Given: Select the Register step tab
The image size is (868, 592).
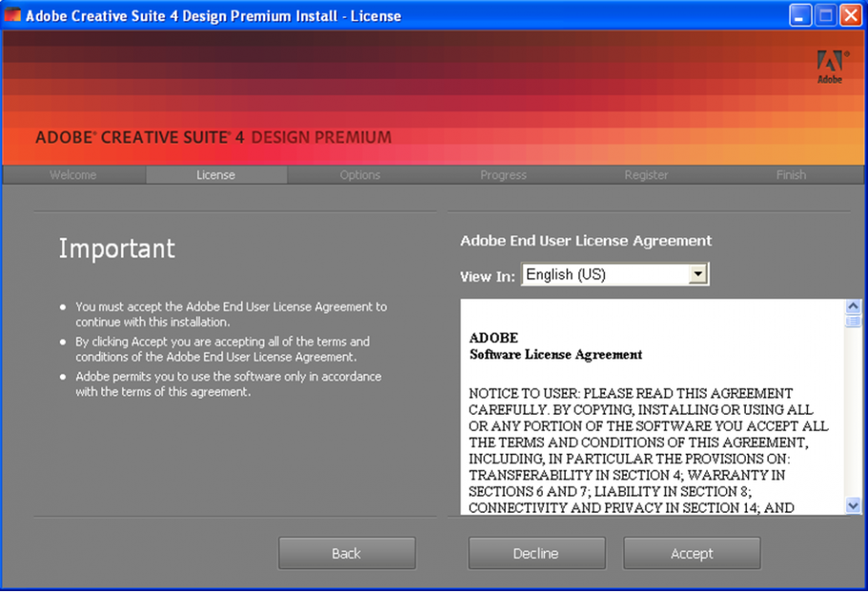Looking at the screenshot, I should point(646,174).
